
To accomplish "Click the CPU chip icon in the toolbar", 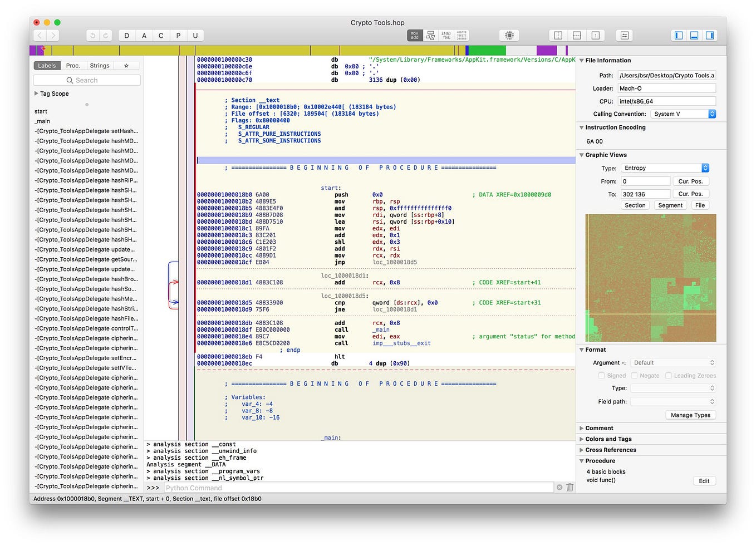I will [x=509, y=35].
